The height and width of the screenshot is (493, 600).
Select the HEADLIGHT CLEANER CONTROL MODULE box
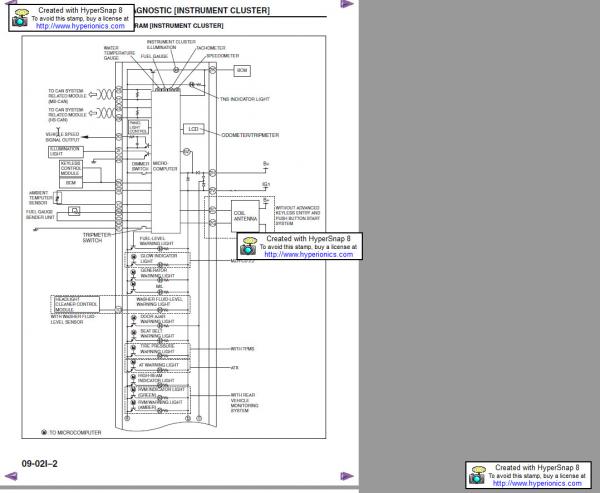tap(77, 304)
